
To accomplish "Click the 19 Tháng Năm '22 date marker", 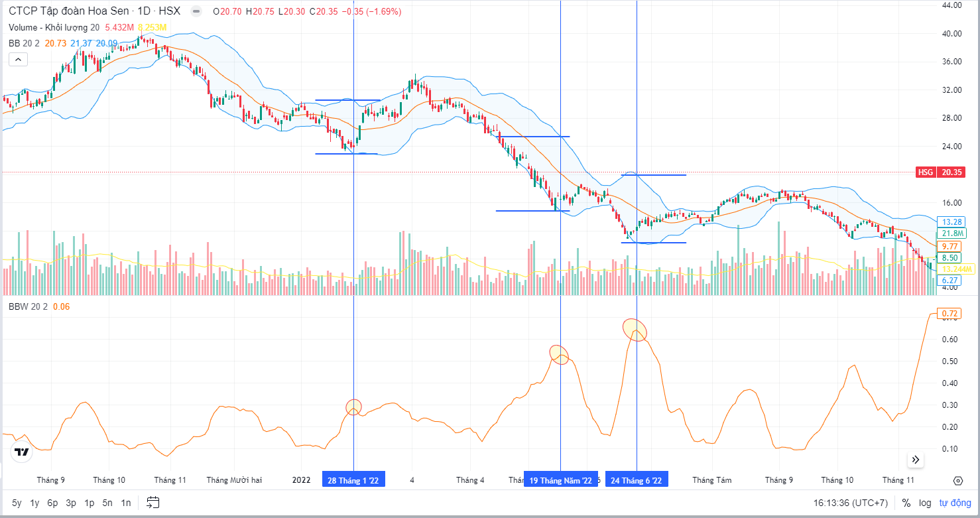I will pos(561,480).
